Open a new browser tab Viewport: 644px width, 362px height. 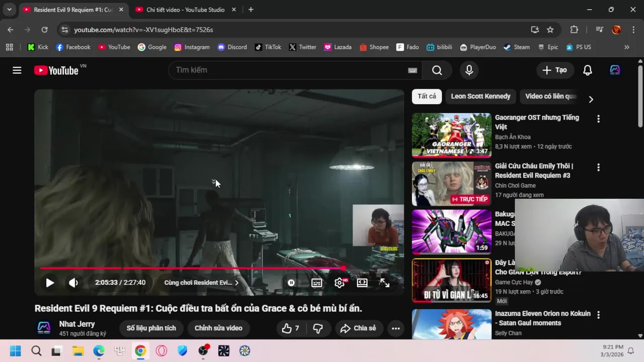point(251,10)
